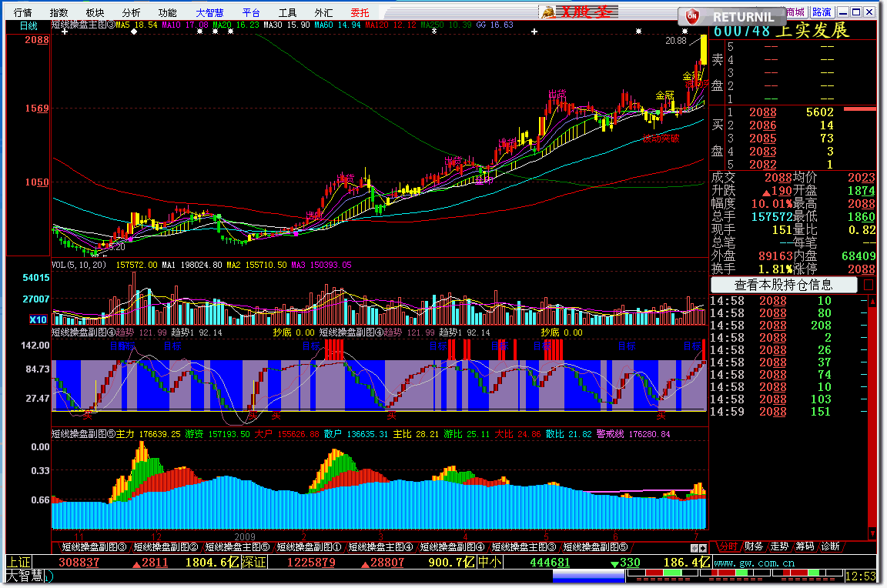Click the 出货 marker near chart peak
887x588 pixels.
557,95
